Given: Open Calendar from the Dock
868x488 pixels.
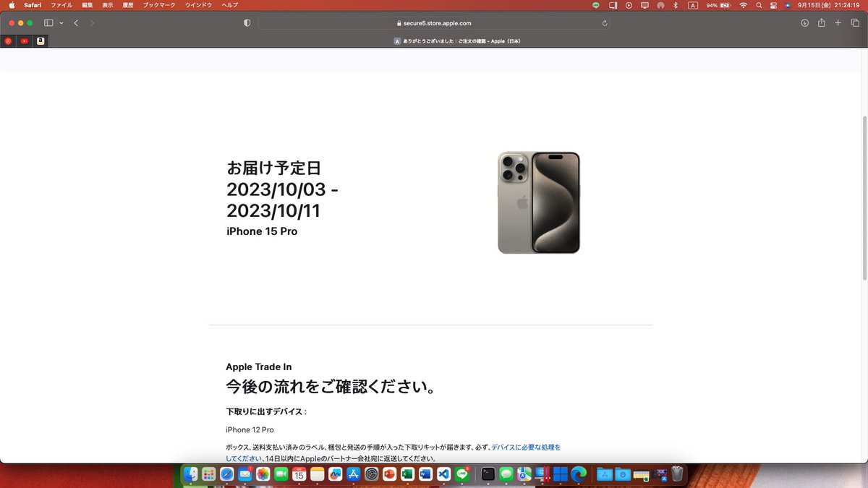Looking at the screenshot, I should 299,474.
